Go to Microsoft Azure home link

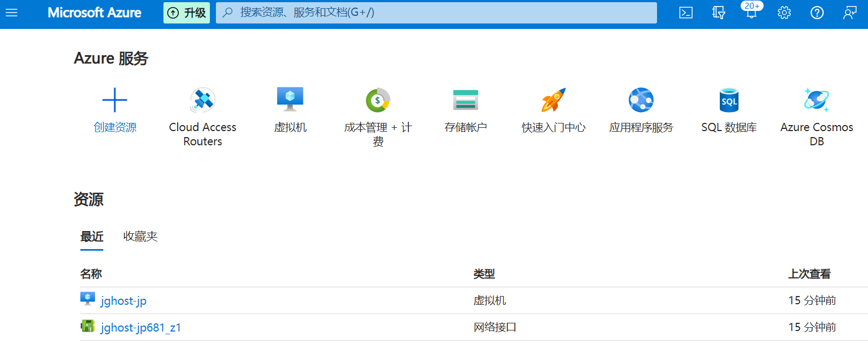click(95, 13)
